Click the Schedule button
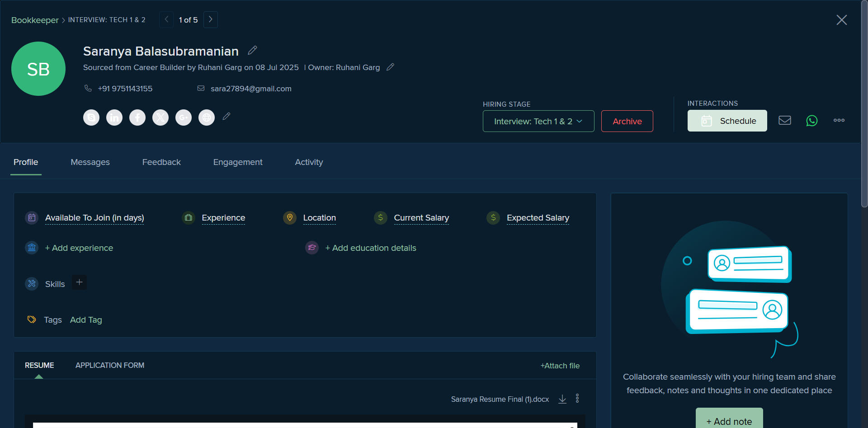Viewport: 868px width, 428px height. [x=727, y=121]
